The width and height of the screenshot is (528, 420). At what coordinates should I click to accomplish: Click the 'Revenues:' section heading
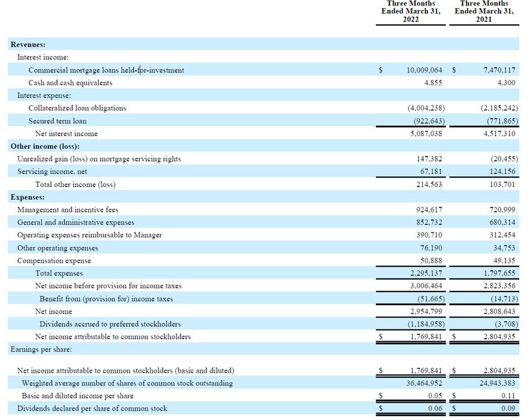28,45
